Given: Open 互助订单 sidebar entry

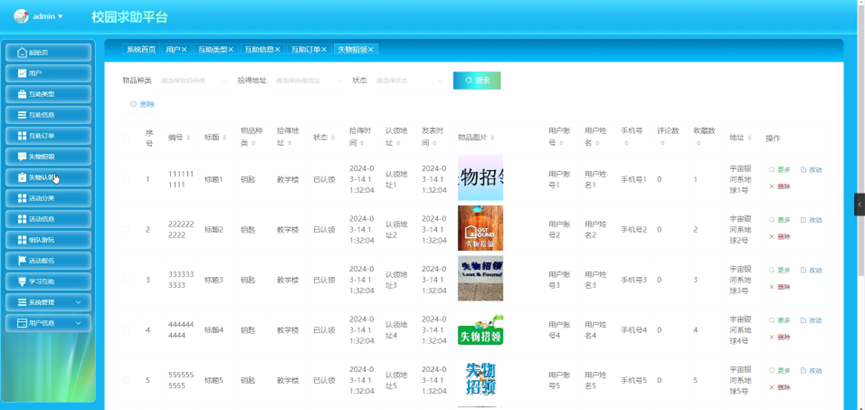Looking at the screenshot, I should coord(48,136).
